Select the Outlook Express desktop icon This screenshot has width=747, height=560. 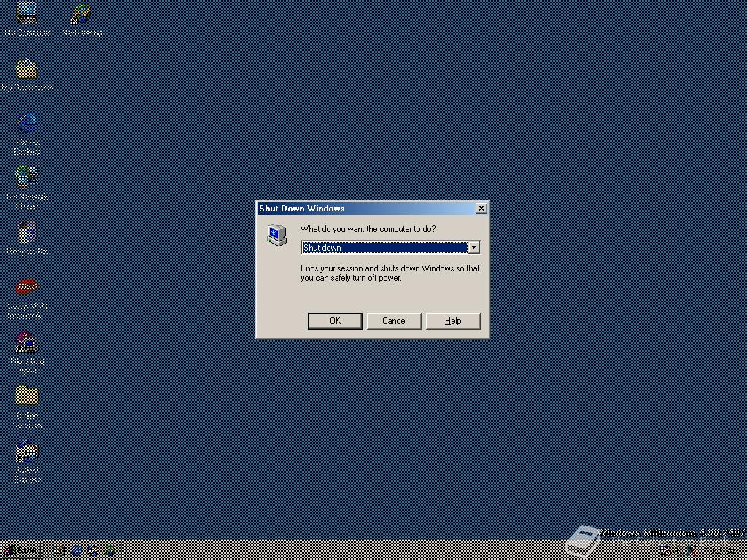[x=27, y=462]
